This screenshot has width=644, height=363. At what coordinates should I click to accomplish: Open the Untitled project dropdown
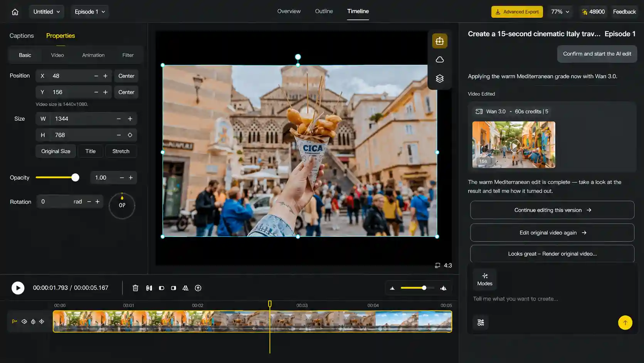click(x=47, y=12)
